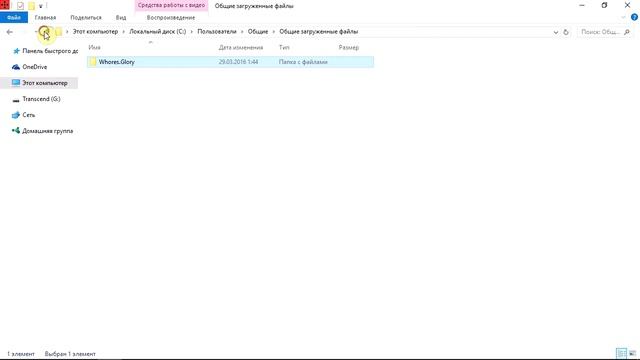The image size is (640, 360).
Task: Click the red app icon in title bar
Action: (x=4, y=5)
